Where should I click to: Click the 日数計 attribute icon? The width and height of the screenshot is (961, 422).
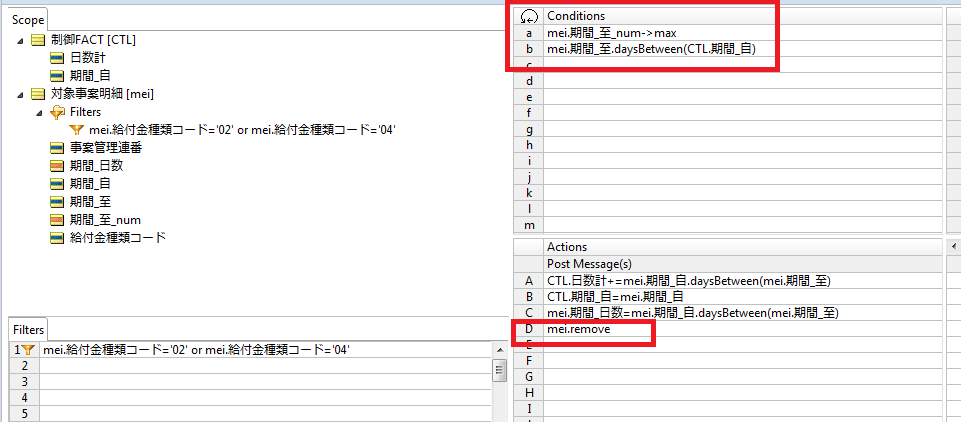tap(58, 59)
